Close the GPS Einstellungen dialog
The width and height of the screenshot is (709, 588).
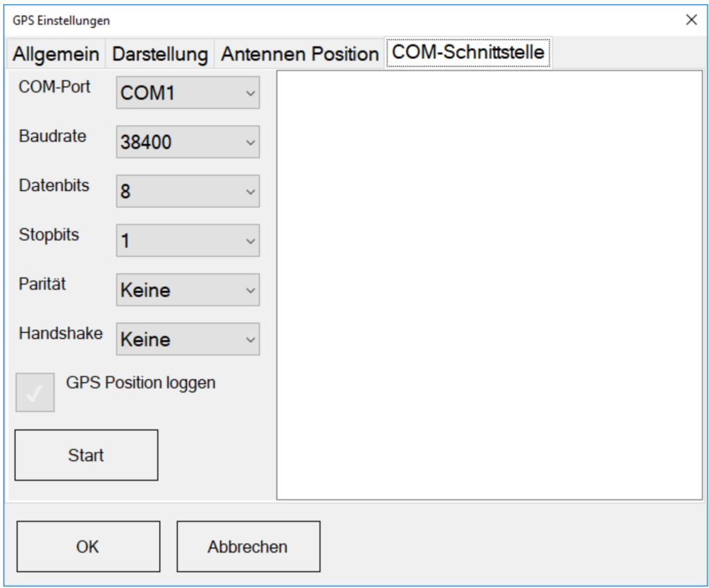pos(690,19)
